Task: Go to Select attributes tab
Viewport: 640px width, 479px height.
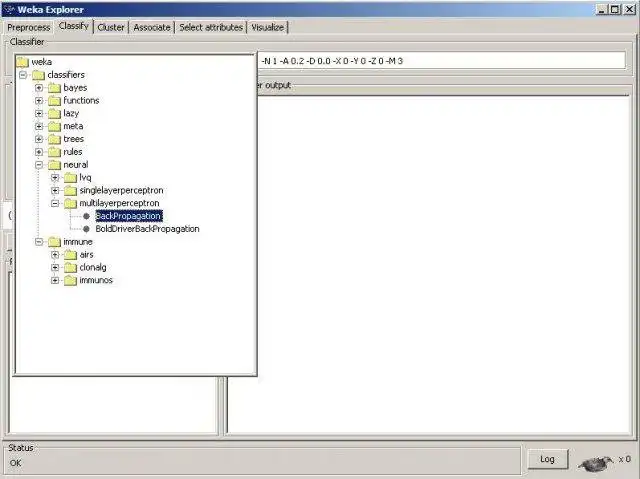Action: click(x=211, y=27)
